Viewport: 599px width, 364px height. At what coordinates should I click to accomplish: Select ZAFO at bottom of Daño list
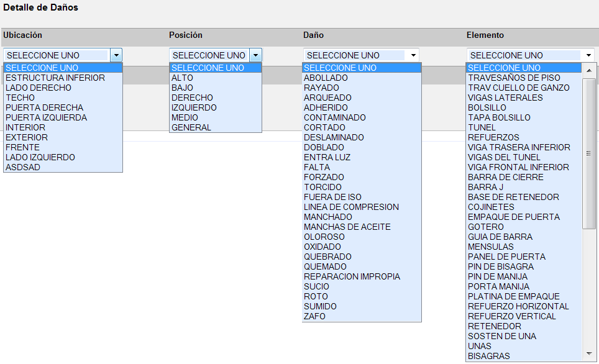314,316
